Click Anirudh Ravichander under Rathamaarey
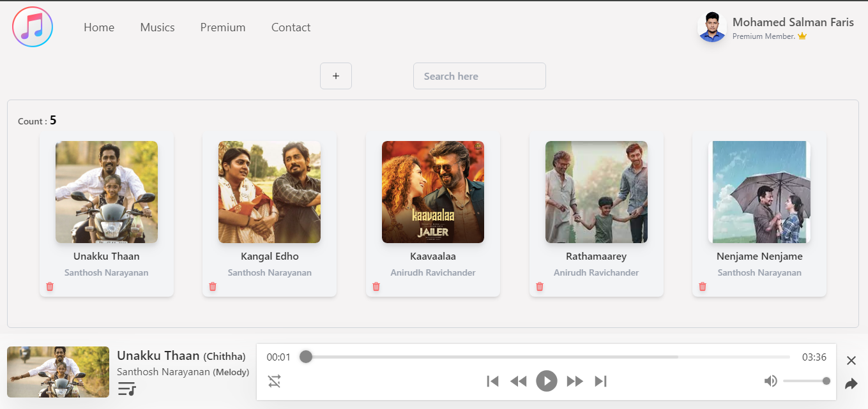 (x=597, y=272)
